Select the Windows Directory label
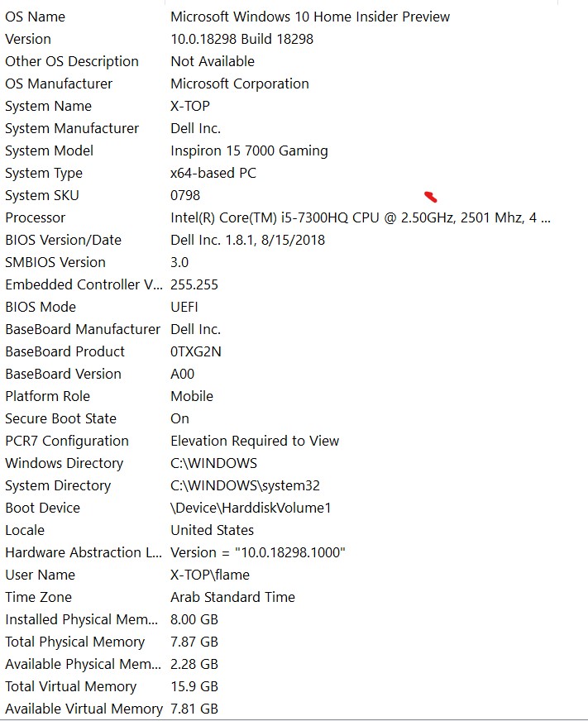The width and height of the screenshot is (588, 721). click(64, 464)
